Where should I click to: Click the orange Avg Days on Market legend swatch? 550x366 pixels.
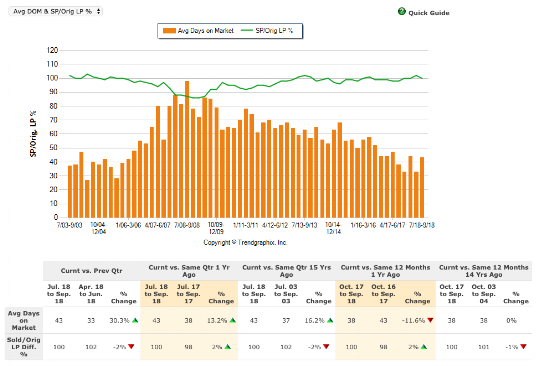169,31
